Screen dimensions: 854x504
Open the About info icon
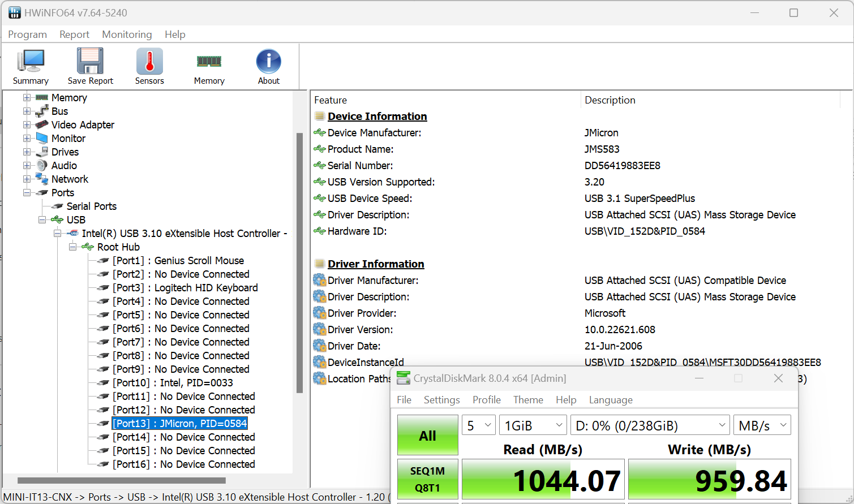tap(269, 61)
